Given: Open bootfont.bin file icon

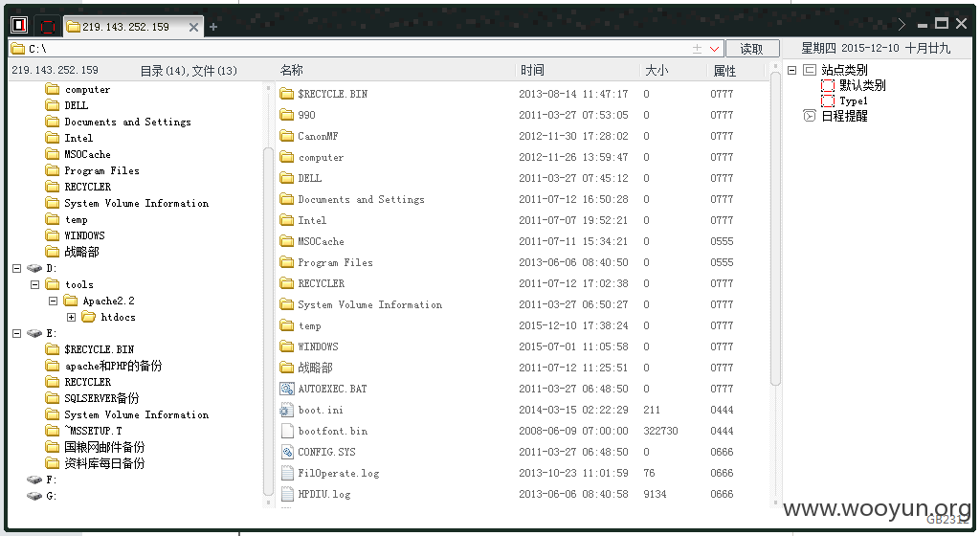Looking at the screenshot, I should pos(287,431).
